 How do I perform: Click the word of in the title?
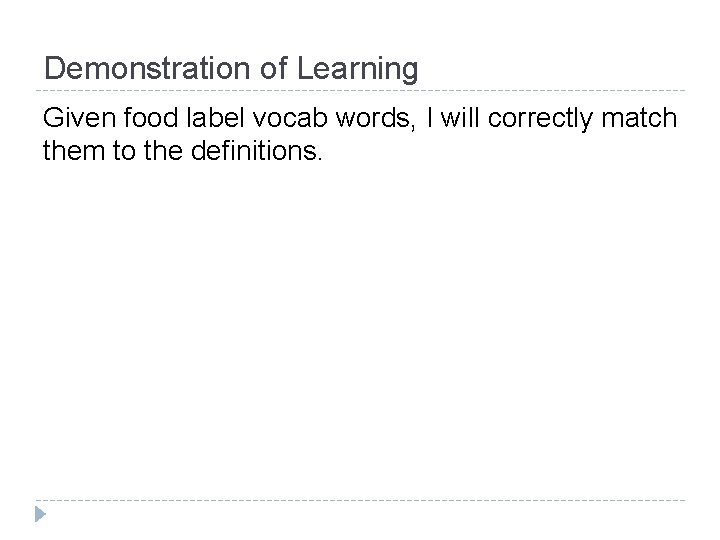tap(273, 69)
